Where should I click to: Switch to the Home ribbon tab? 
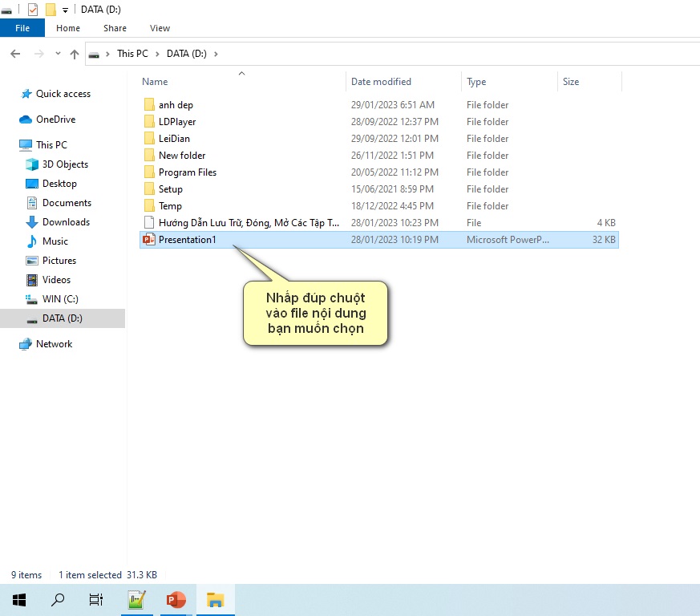click(68, 28)
